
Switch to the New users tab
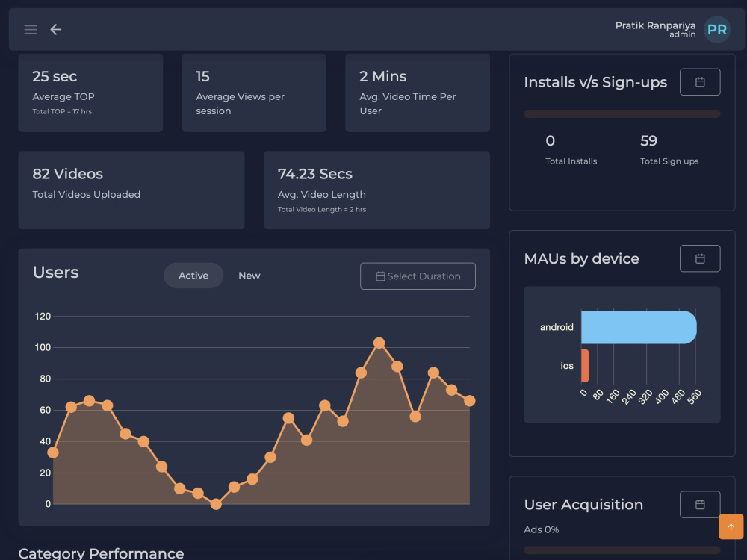(x=249, y=276)
